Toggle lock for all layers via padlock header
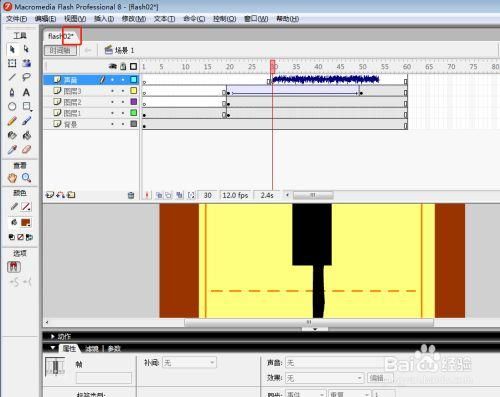Image resolution: width=500 pixels, height=397 pixels. (x=123, y=67)
